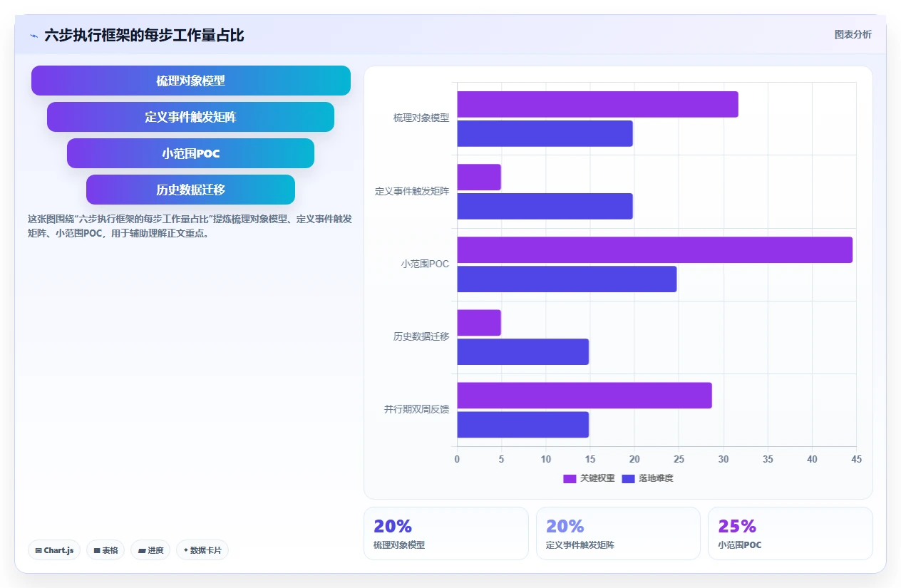
Task: Toggle the 关键权重 legend swatch
Action: coord(570,478)
